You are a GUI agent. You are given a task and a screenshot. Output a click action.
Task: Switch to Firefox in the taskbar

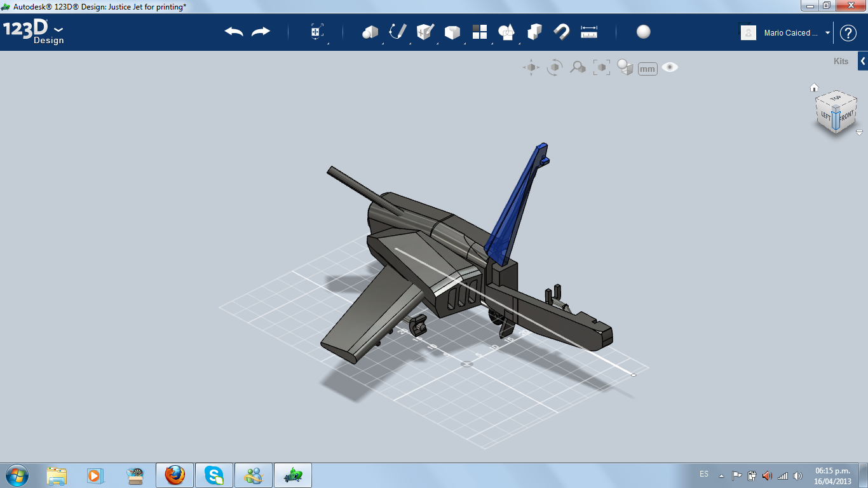pyautogui.click(x=174, y=475)
